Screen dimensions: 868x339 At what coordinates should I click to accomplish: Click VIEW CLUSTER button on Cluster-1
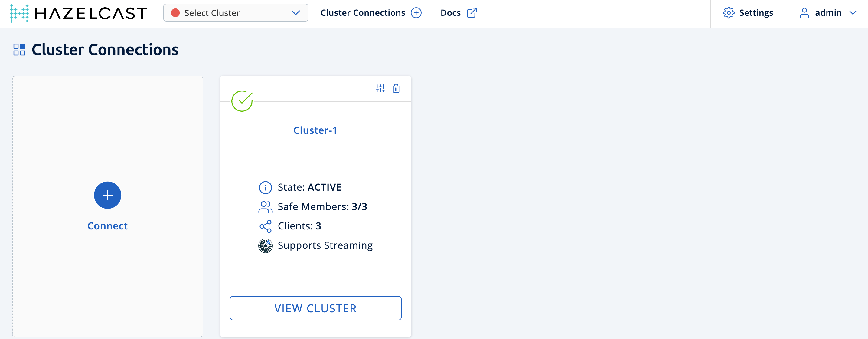click(x=315, y=308)
